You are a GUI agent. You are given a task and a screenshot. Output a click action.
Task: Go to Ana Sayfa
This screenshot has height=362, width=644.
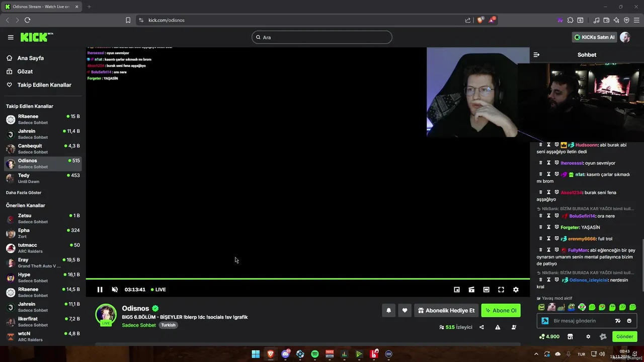click(x=30, y=58)
